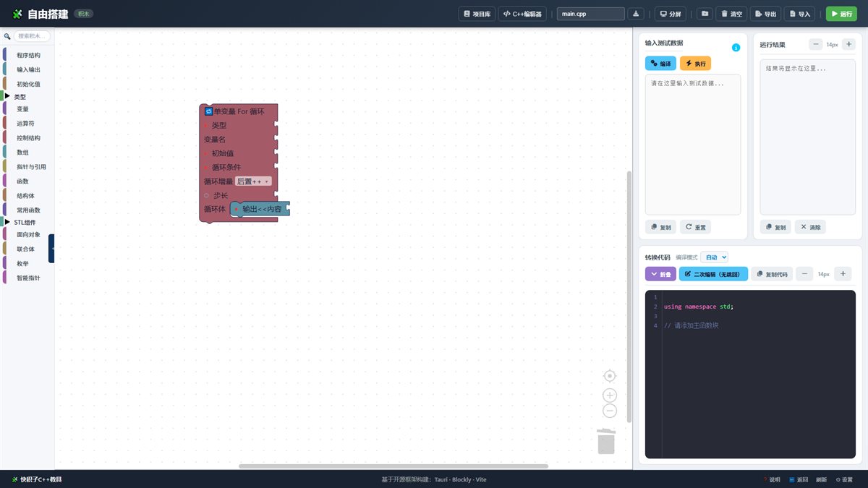Toggle 分屏 split screen view
Screen dimensions: 868x488
tap(669, 14)
